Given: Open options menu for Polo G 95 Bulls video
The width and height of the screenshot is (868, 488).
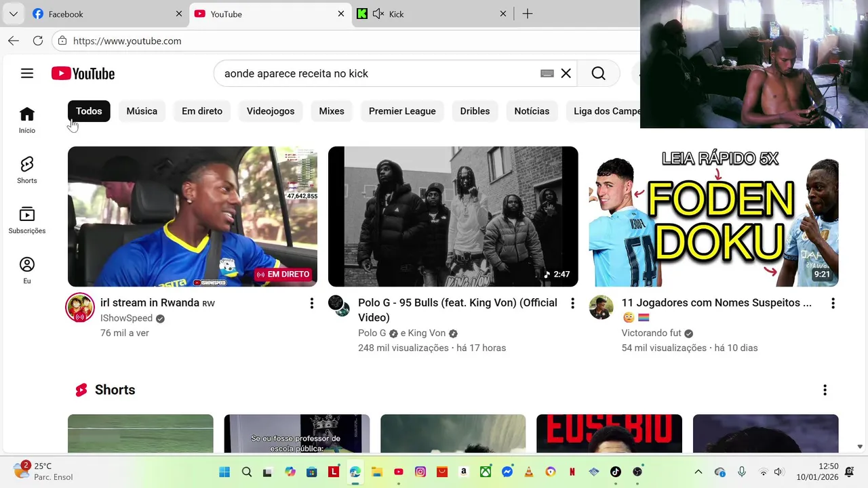Looking at the screenshot, I should pos(572,303).
